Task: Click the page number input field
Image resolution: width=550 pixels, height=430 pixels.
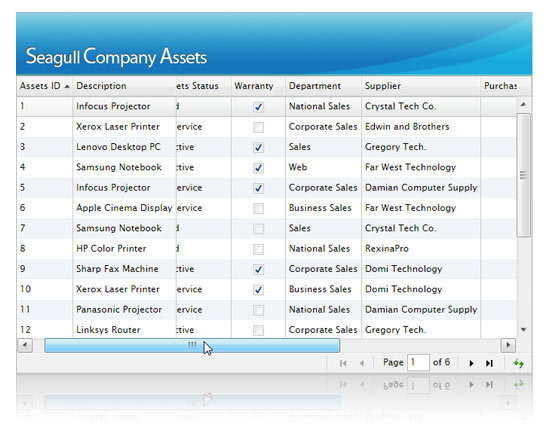Action: click(418, 362)
